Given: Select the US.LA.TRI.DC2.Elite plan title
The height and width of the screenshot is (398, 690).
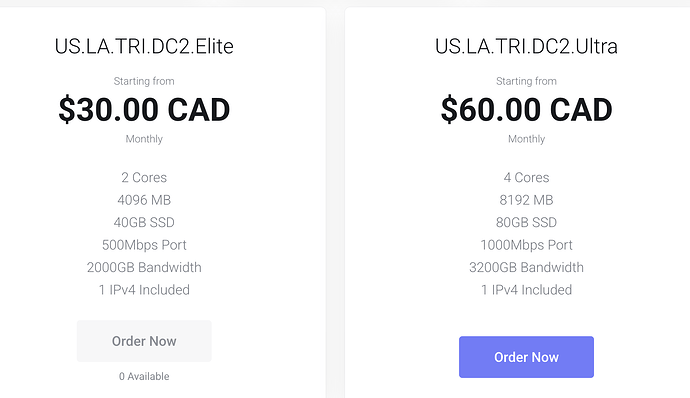Looking at the screenshot, I should pos(144,46).
